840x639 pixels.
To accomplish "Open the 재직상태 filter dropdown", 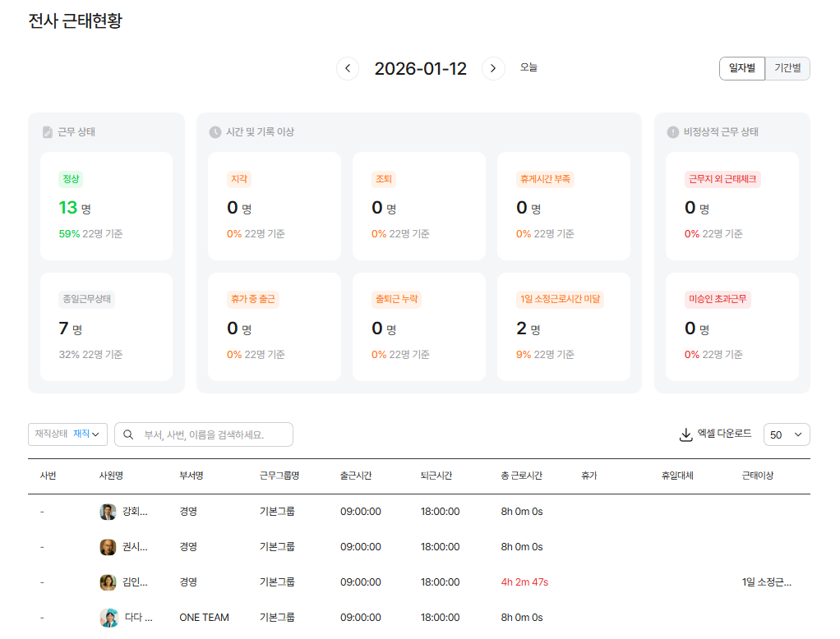I will pos(67,434).
